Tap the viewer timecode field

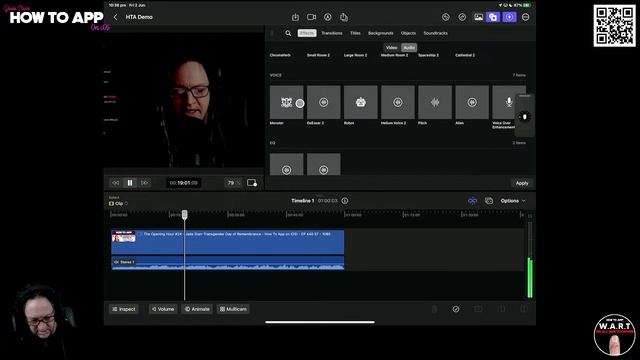coord(184,183)
